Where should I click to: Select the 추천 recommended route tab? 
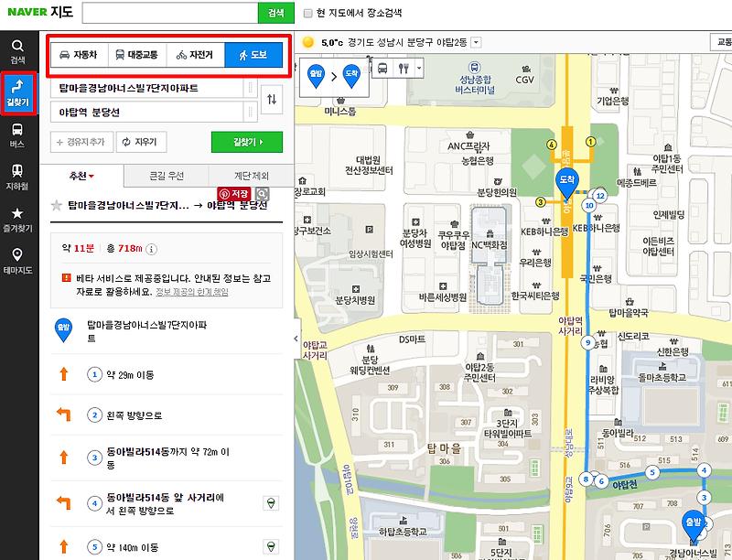81,176
